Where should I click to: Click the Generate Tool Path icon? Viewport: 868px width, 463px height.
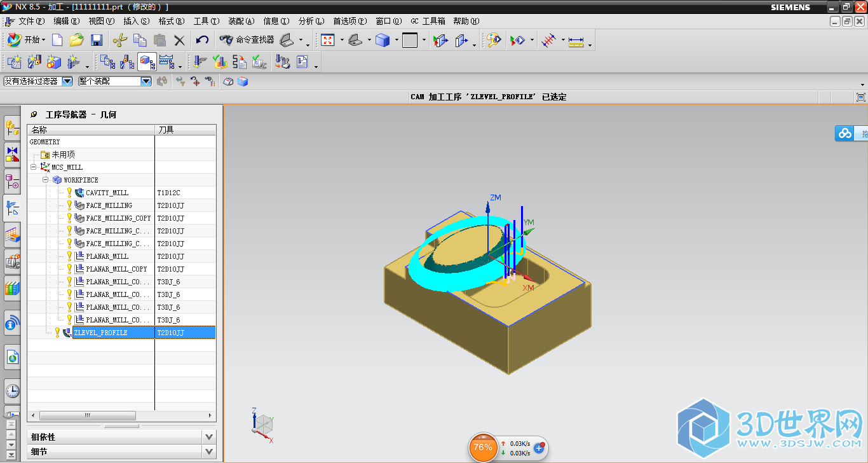click(x=200, y=62)
